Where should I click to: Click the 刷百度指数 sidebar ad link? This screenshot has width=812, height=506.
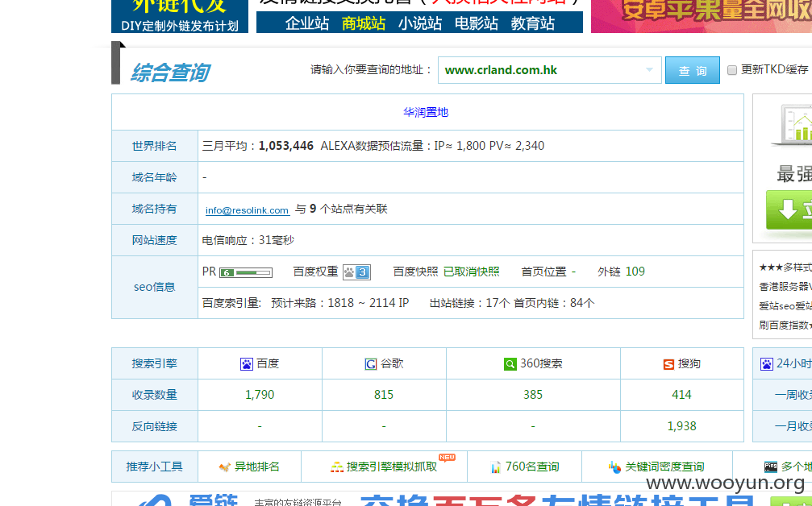785,325
